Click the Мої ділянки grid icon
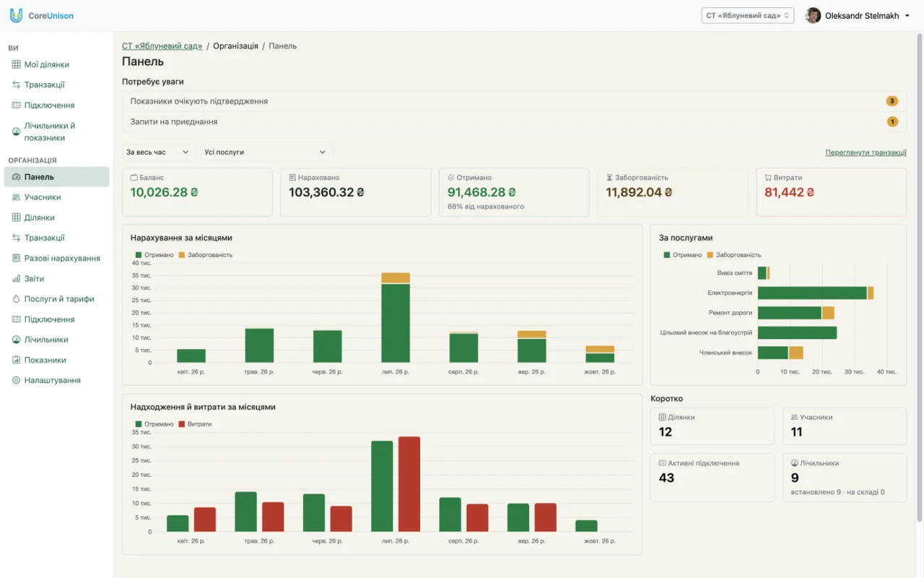 (17, 64)
